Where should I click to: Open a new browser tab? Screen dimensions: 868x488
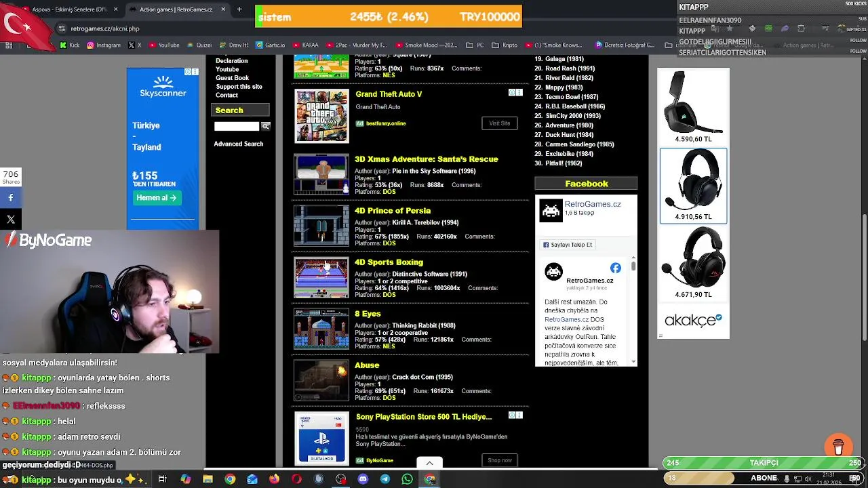pyautogui.click(x=239, y=9)
